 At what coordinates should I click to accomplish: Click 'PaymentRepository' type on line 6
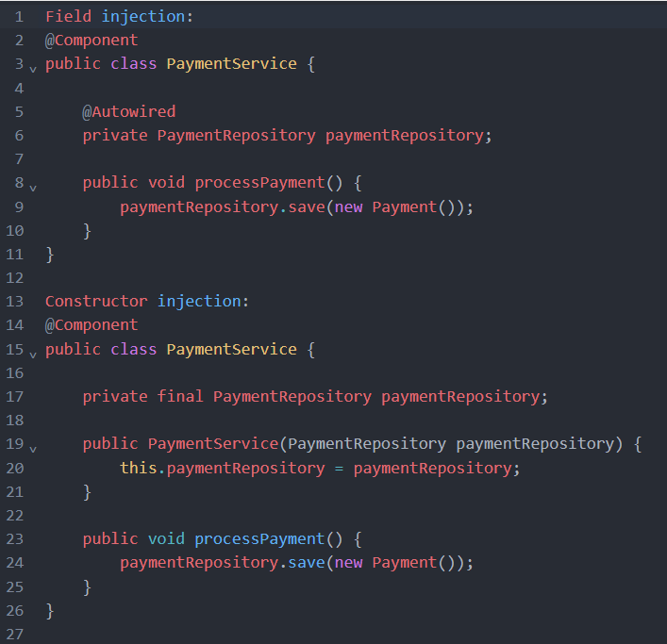(x=236, y=136)
